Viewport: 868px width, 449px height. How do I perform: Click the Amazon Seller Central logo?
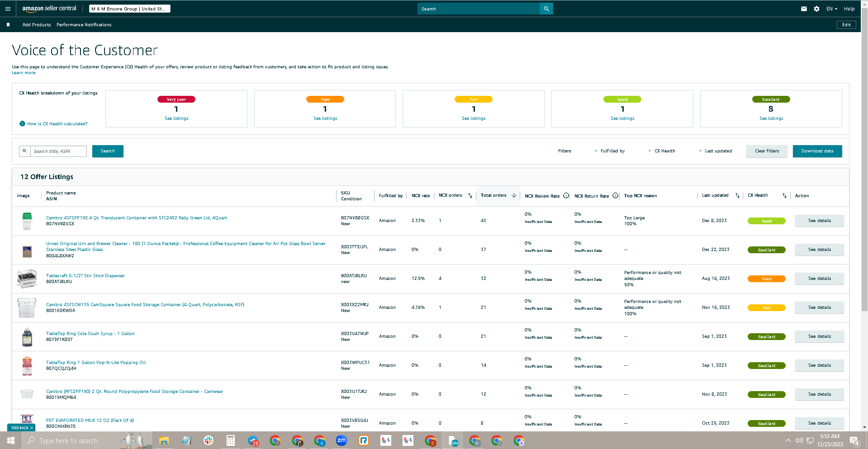[49, 9]
